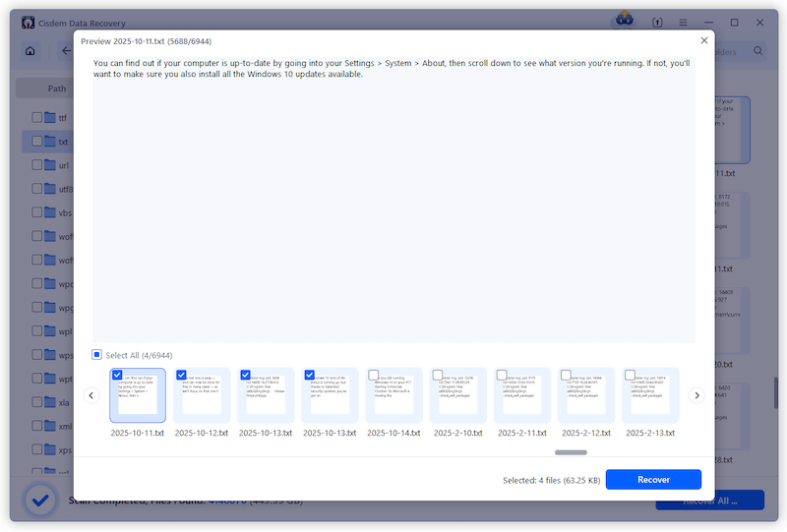This screenshot has width=787, height=532.
Task: Select the txt folder in the tree
Action: (x=62, y=142)
